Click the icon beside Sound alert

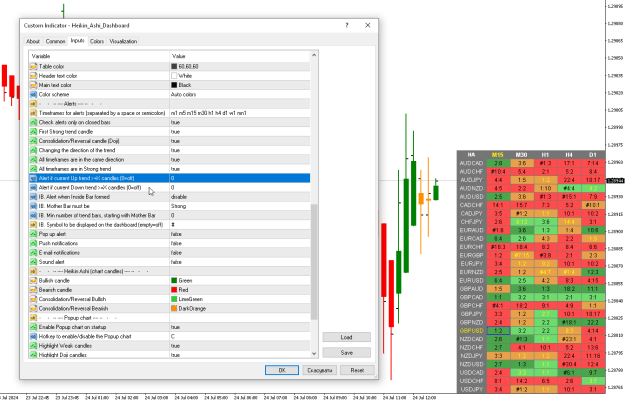(x=33, y=262)
